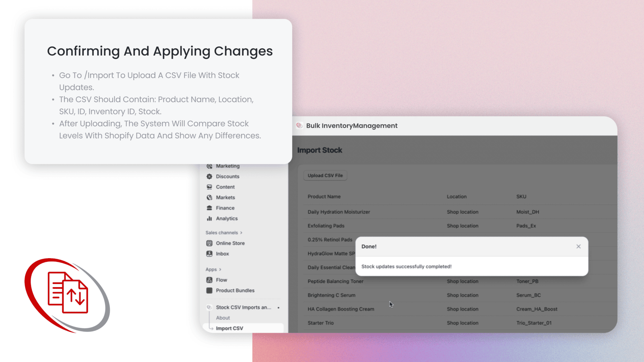Open Stock CSV Imports app entry
The height and width of the screenshot is (362, 644).
tap(244, 307)
